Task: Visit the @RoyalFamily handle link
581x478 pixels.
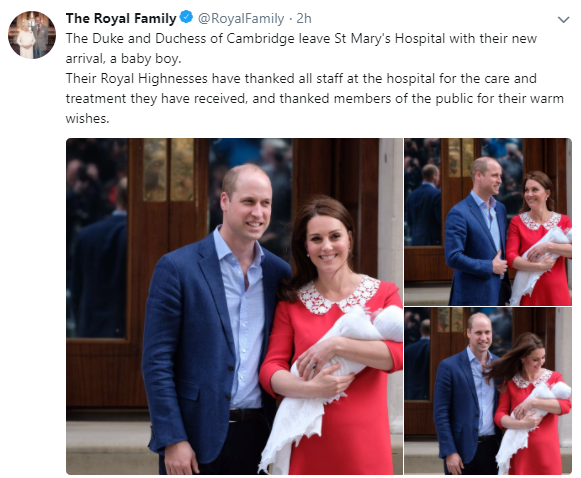Action: click(x=241, y=18)
